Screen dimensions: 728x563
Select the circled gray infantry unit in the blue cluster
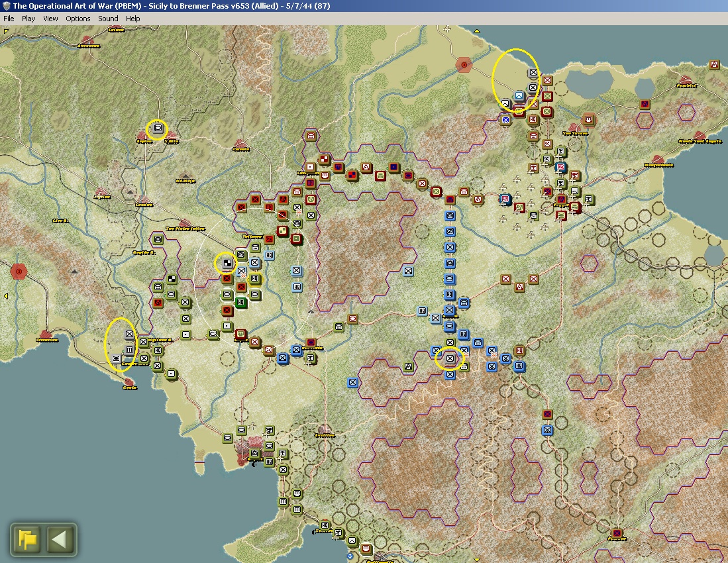pos(449,358)
